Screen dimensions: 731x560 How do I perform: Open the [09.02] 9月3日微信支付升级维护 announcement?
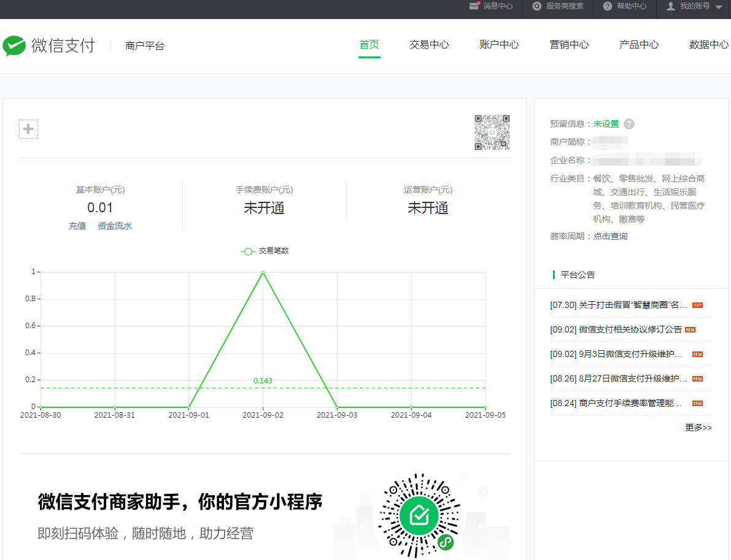coord(616,354)
